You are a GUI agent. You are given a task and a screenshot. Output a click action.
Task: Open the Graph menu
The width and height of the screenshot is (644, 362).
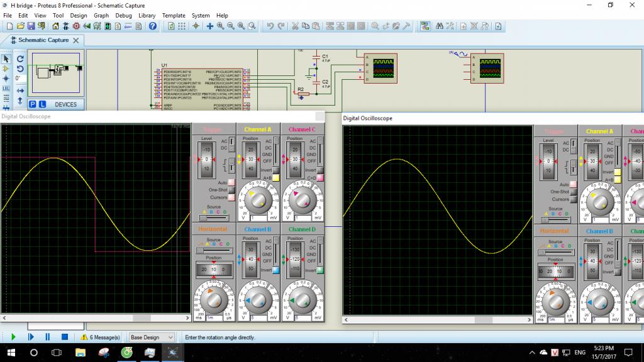pyautogui.click(x=101, y=15)
